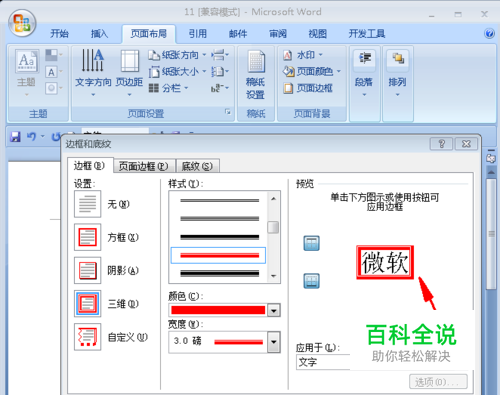Click the Hyphenation icon
The width and height of the screenshot is (500, 395).
[x=220, y=88]
